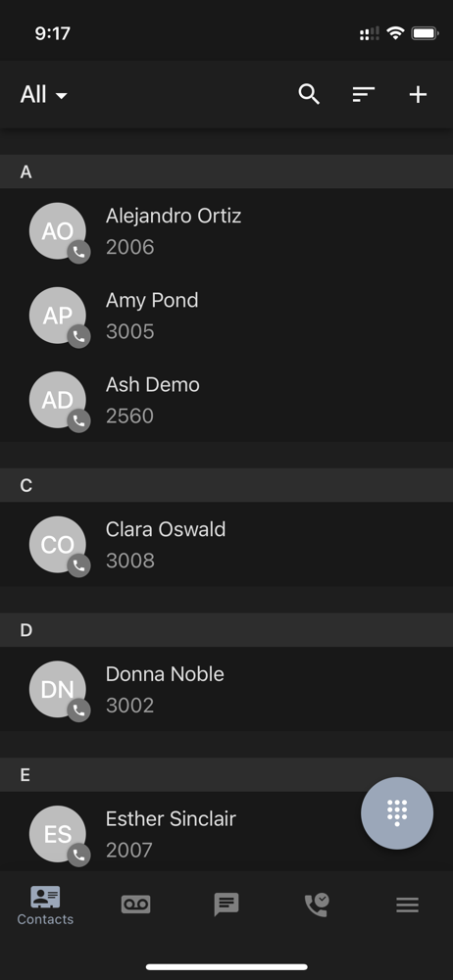Screen dimensions: 453x980
Task: Open the hamburger menu tab
Action: tap(407, 905)
